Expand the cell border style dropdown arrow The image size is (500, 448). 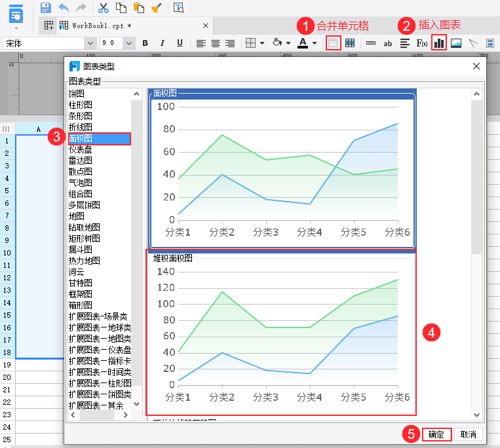262,43
